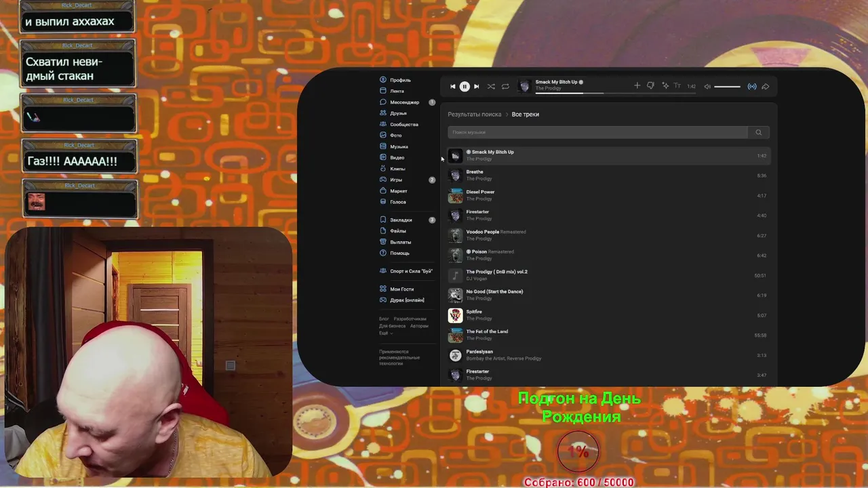Adjust the player volume slider

pyautogui.click(x=727, y=86)
